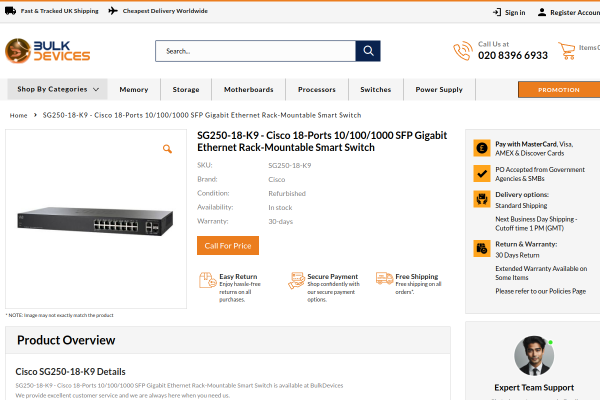The image size is (600, 400).
Task: Zoom product image with magnifier icon
Action: tap(167, 149)
